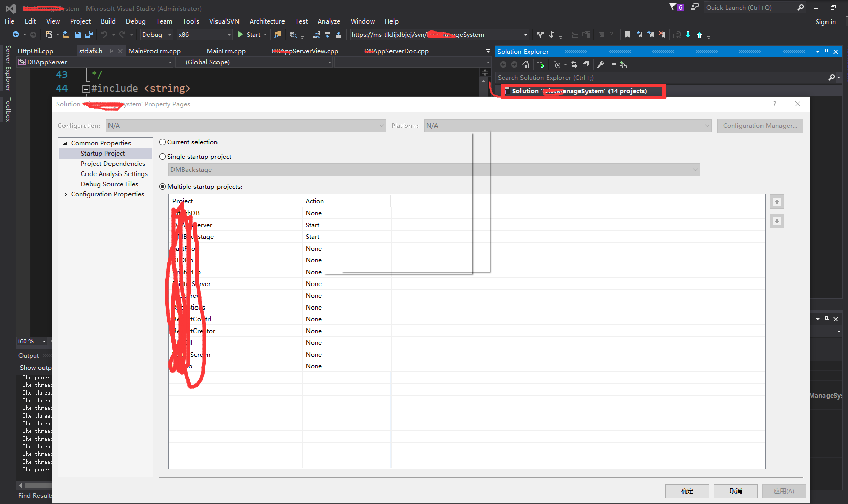Click the Open File folder icon

tap(67, 35)
